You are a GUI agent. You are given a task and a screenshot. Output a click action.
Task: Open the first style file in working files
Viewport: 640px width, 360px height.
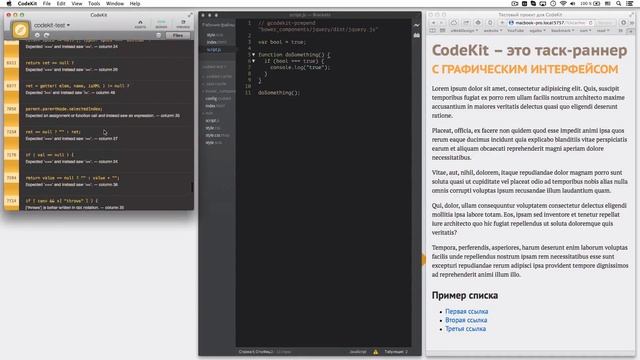[214, 35]
